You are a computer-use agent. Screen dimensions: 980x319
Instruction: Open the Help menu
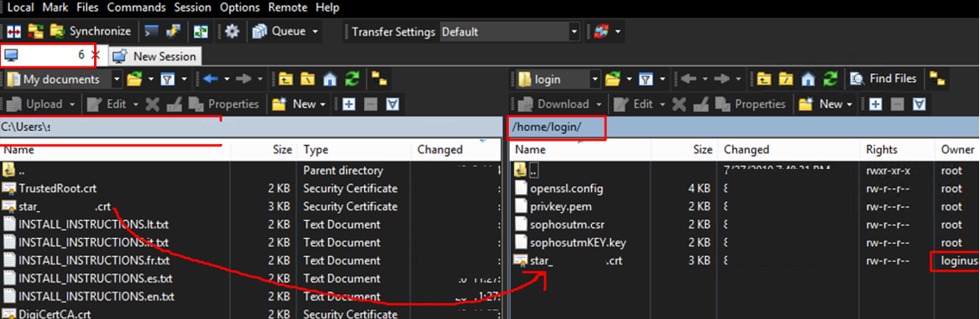pyautogui.click(x=327, y=8)
